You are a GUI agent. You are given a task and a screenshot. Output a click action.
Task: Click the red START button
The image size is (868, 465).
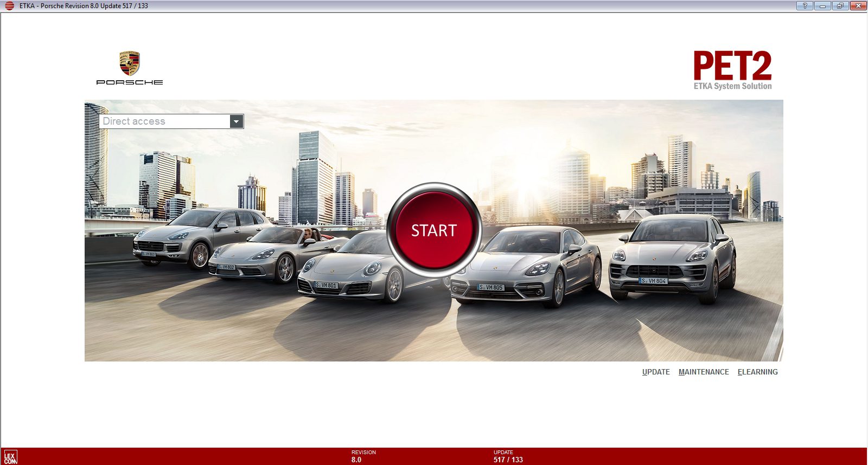coord(434,230)
